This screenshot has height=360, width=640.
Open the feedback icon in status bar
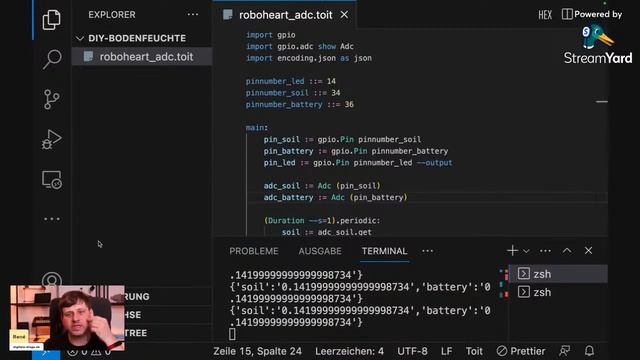[564, 351]
